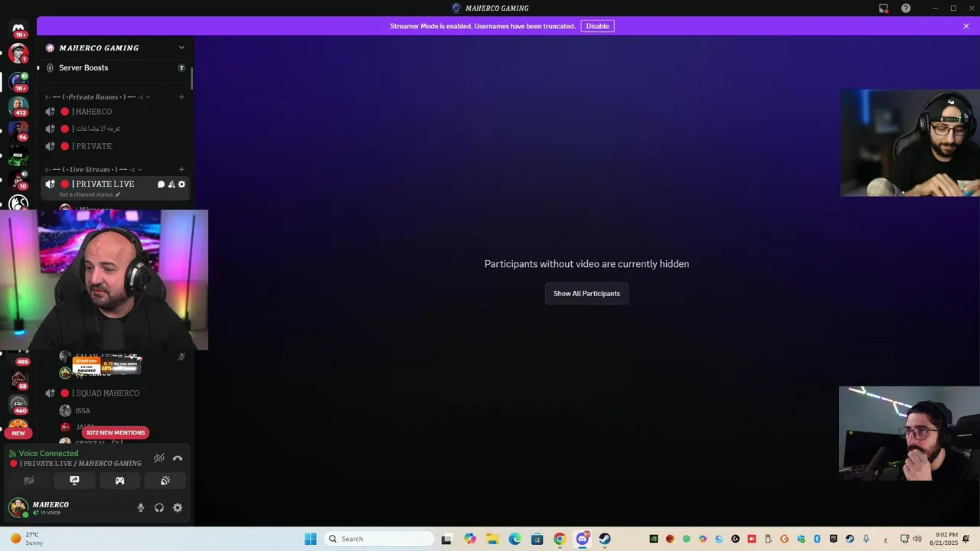
Task: Toggle microphone mute in the user panel
Action: click(x=140, y=508)
